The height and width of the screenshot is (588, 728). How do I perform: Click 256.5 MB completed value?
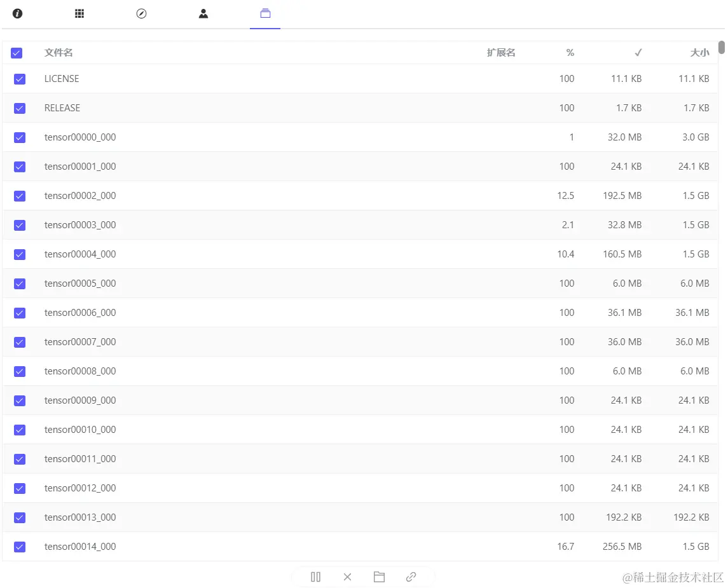(x=622, y=547)
